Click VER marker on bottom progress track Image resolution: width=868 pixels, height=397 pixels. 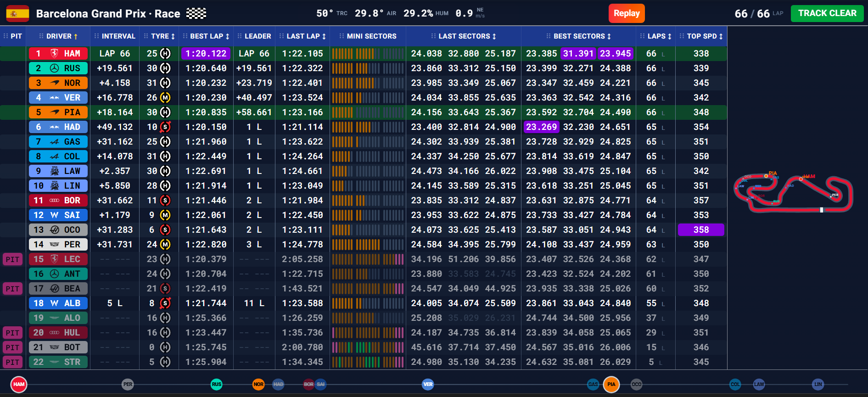click(428, 384)
